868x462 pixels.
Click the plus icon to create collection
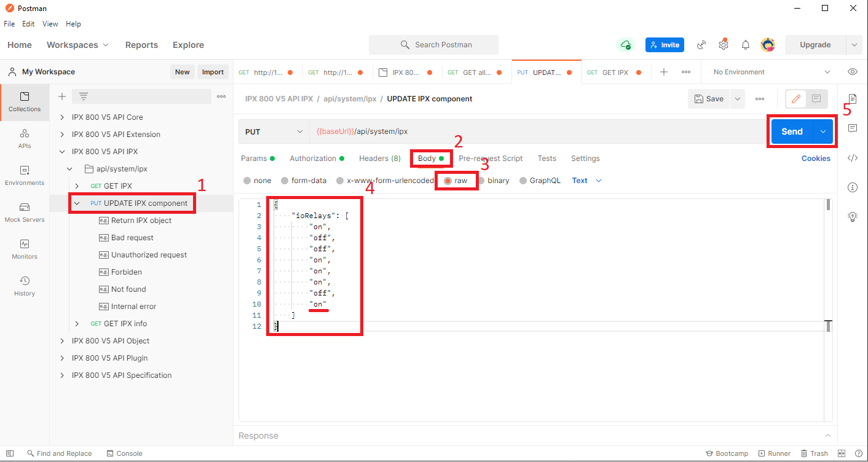click(x=61, y=96)
